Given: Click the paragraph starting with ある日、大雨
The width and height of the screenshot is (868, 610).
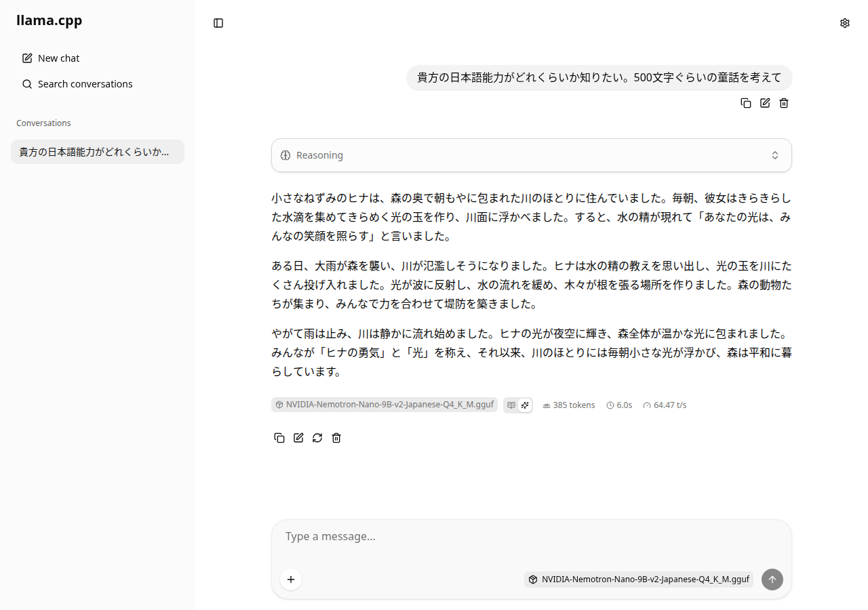Looking at the screenshot, I should [532, 285].
